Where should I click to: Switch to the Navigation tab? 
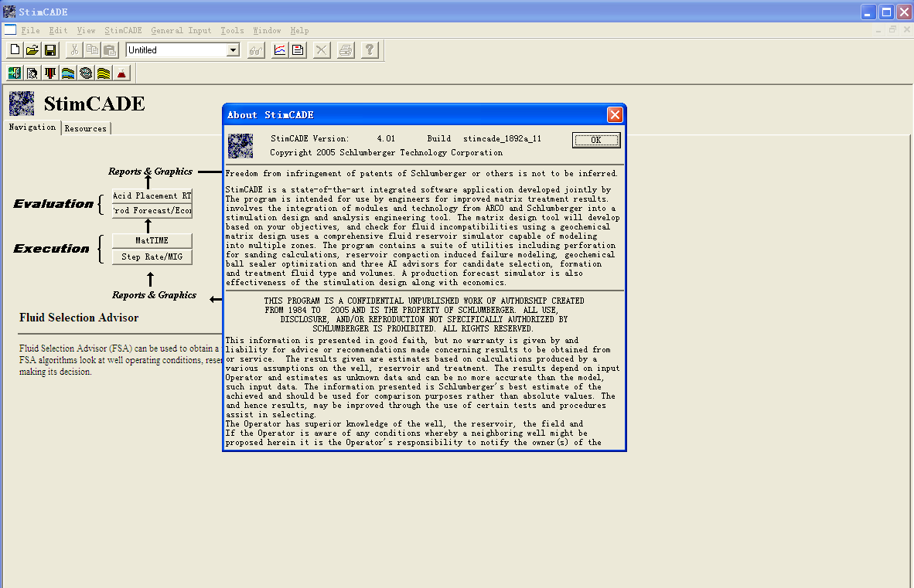click(32, 127)
